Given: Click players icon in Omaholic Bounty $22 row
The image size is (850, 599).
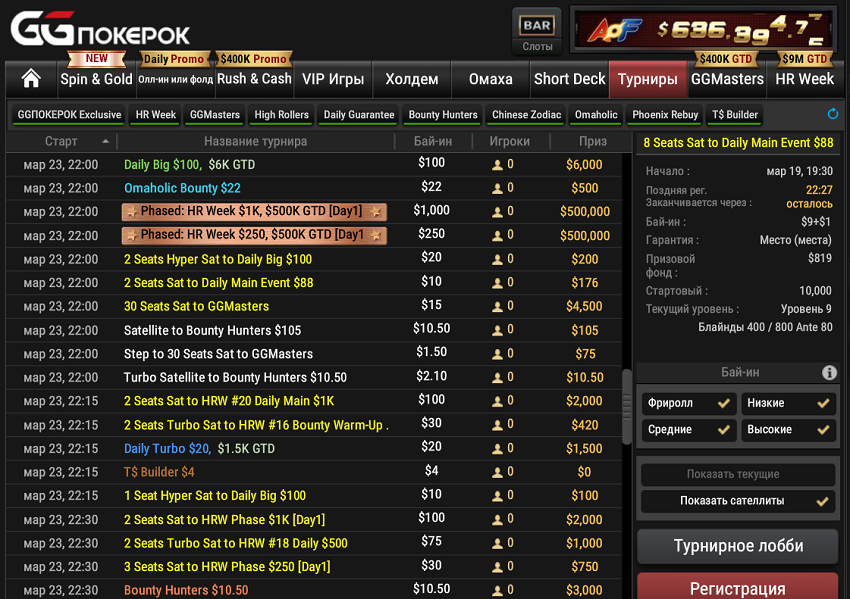Looking at the screenshot, I should (497, 189).
